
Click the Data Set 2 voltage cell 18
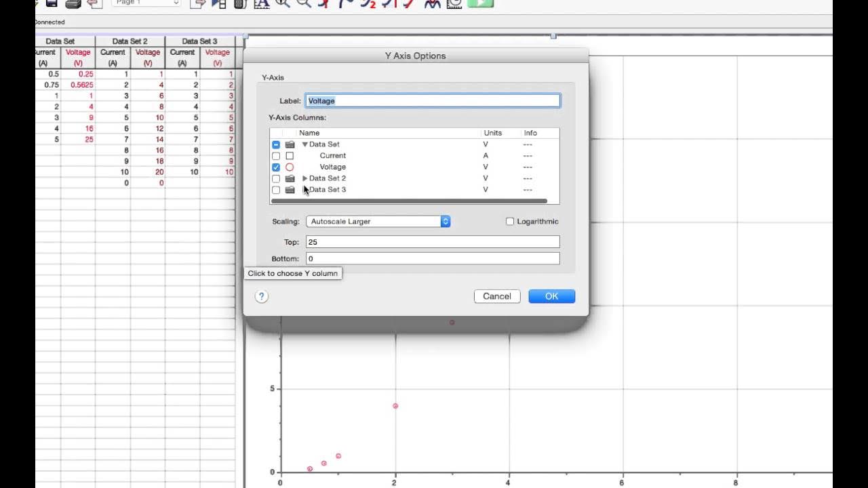pyautogui.click(x=148, y=161)
